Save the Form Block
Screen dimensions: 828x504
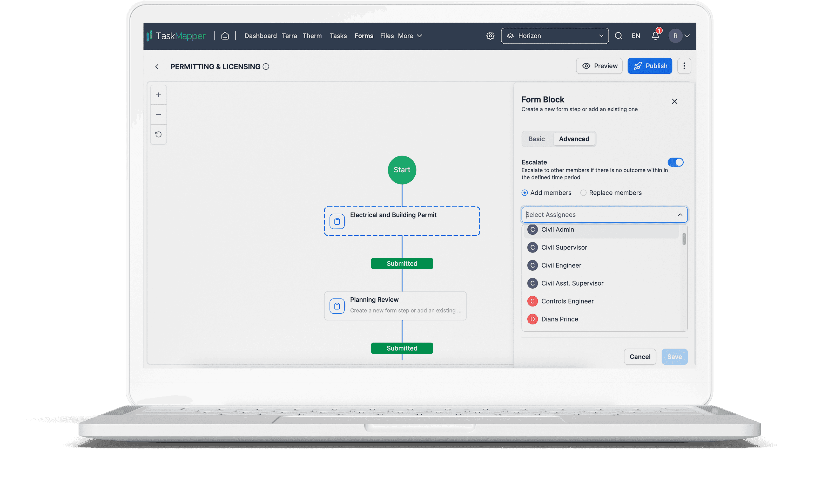click(x=675, y=357)
